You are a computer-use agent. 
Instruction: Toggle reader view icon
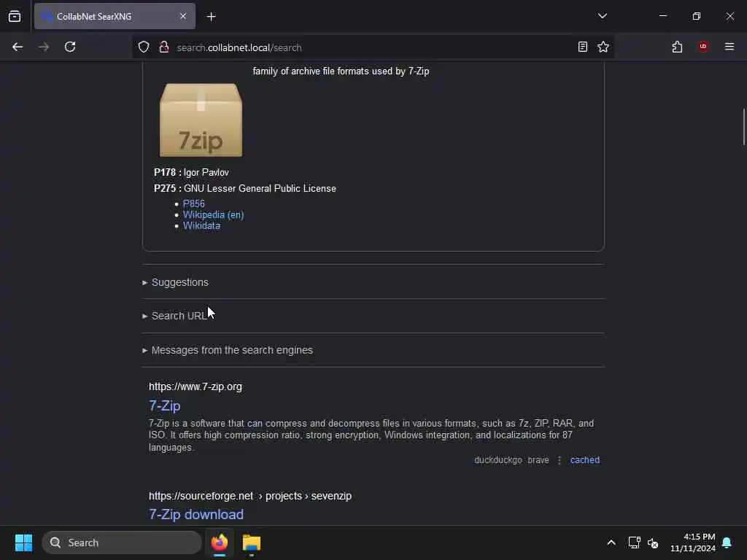tap(582, 47)
